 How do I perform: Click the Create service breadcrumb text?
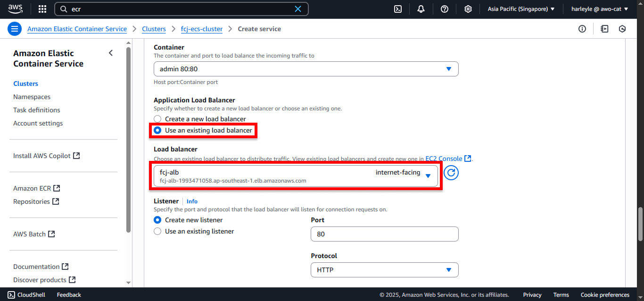(259, 29)
